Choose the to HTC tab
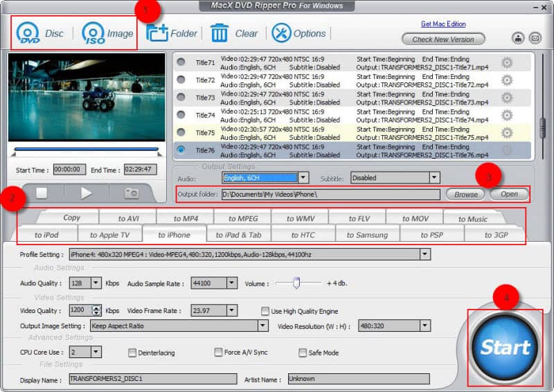554x392 pixels. [303, 235]
